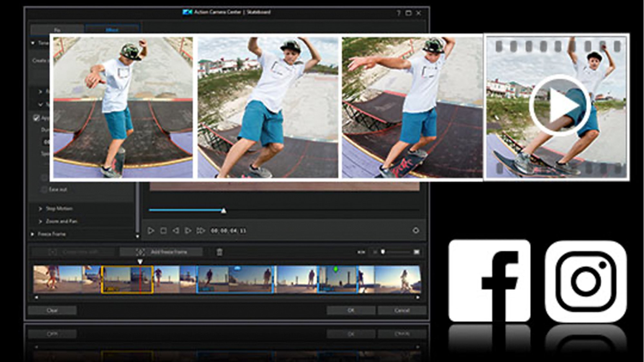This screenshot has height=362, width=644.
Task: Expand the Freeze Frame section
Action: 48,234
